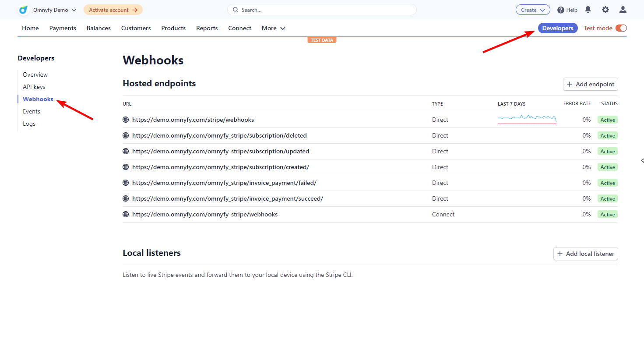Open the stripe/webhooks activity sparkline
Screen dimensions: 644x361
click(x=527, y=119)
